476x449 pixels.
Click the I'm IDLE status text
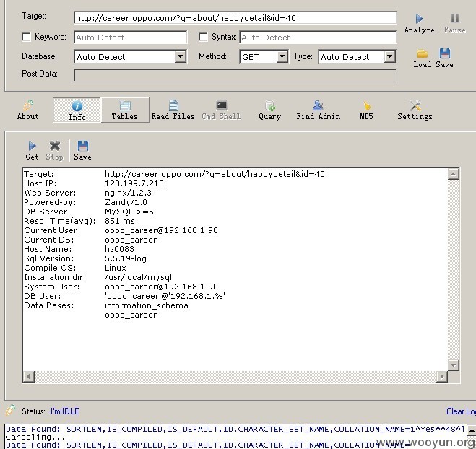pyautogui.click(x=65, y=411)
